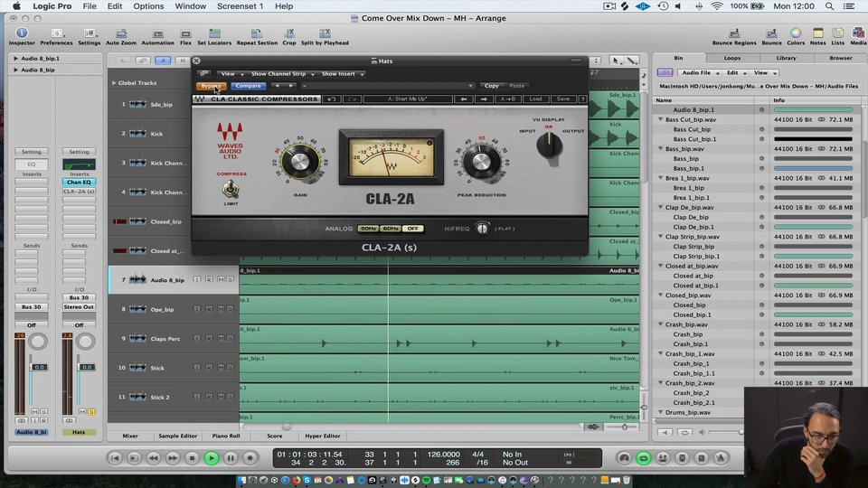This screenshot has width=868, height=488.
Task: Click the CLA-2A Gain knob
Action: click(x=299, y=162)
